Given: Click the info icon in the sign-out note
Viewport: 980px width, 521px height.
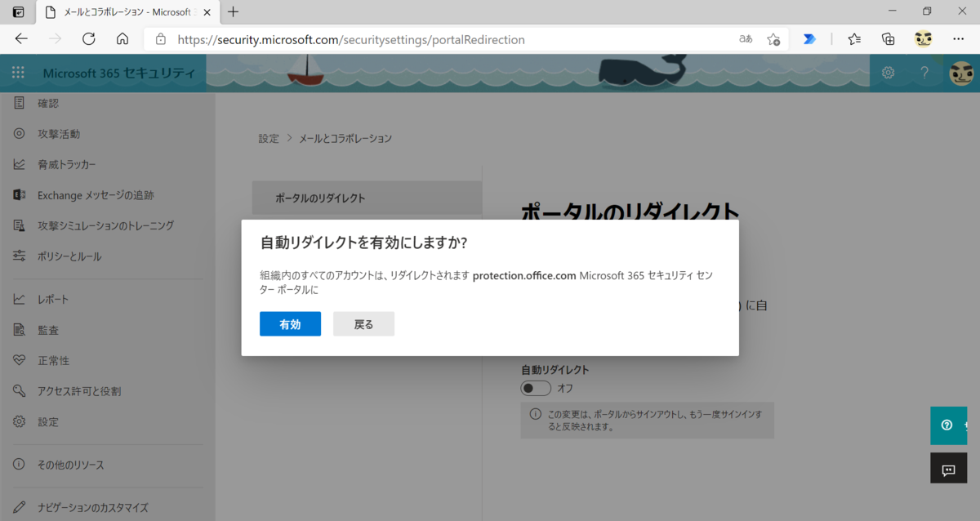Looking at the screenshot, I should [535, 414].
